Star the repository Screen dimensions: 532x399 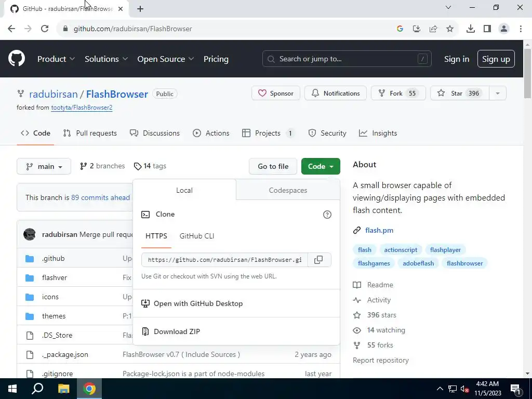[x=460, y=94]
